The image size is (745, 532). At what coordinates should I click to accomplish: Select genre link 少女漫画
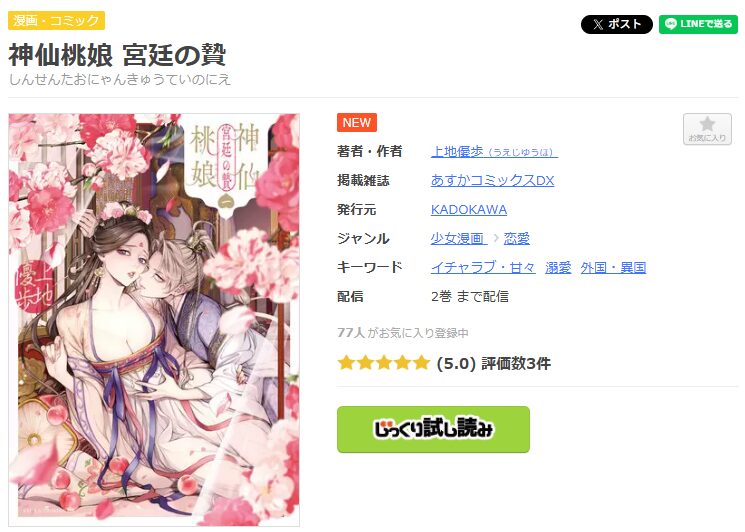tap(458, 238)
